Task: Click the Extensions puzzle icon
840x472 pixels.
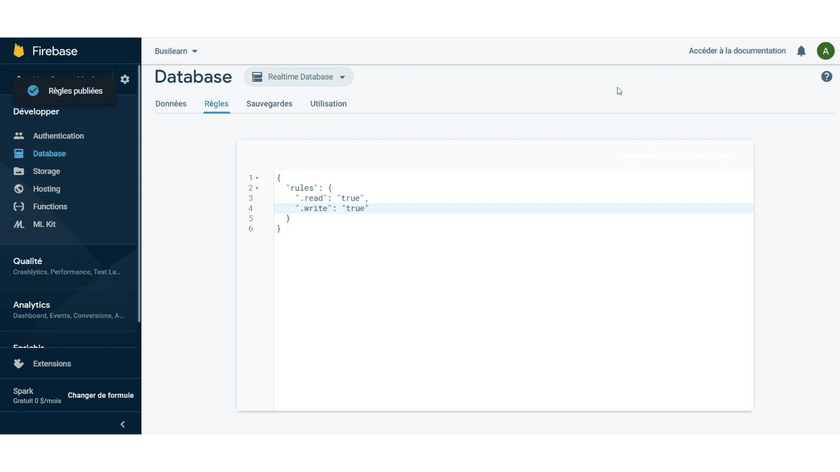Action: pos(19,364)
